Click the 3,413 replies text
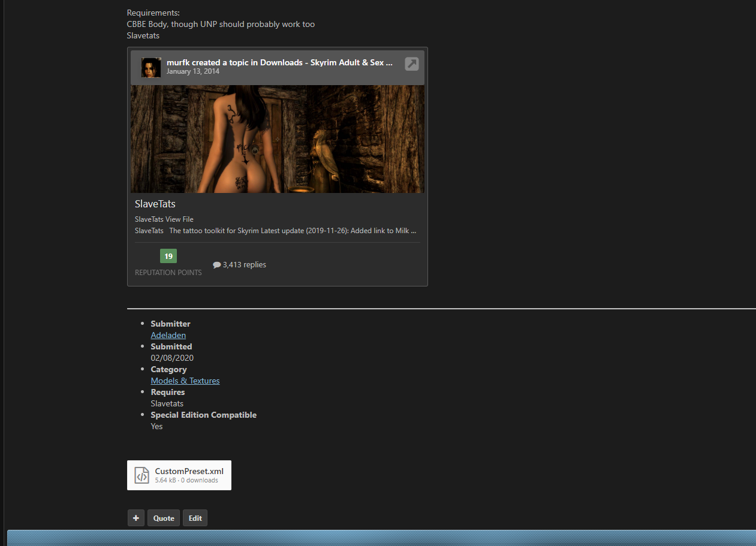 coord(244,265)
